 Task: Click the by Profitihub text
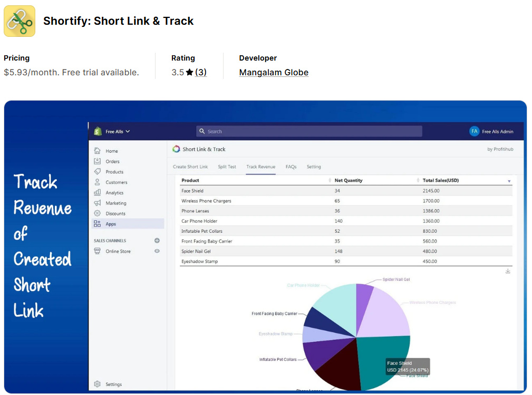click(500, 149)
